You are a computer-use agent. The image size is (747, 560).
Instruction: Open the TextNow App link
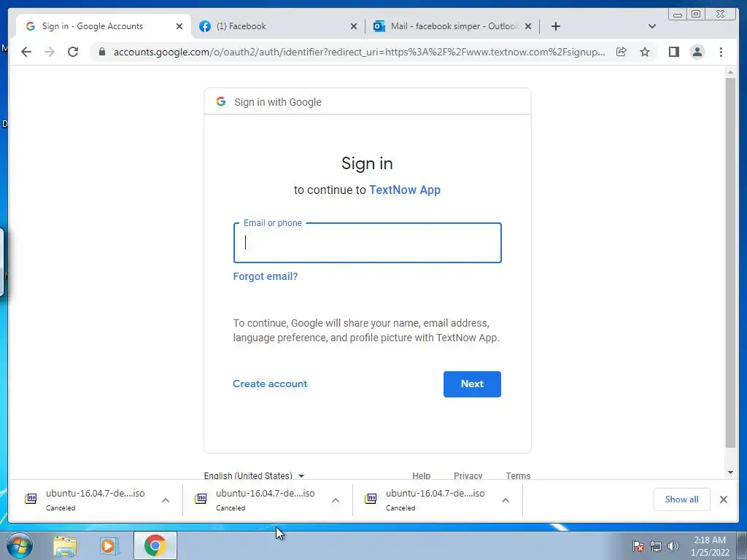[404, 190]
